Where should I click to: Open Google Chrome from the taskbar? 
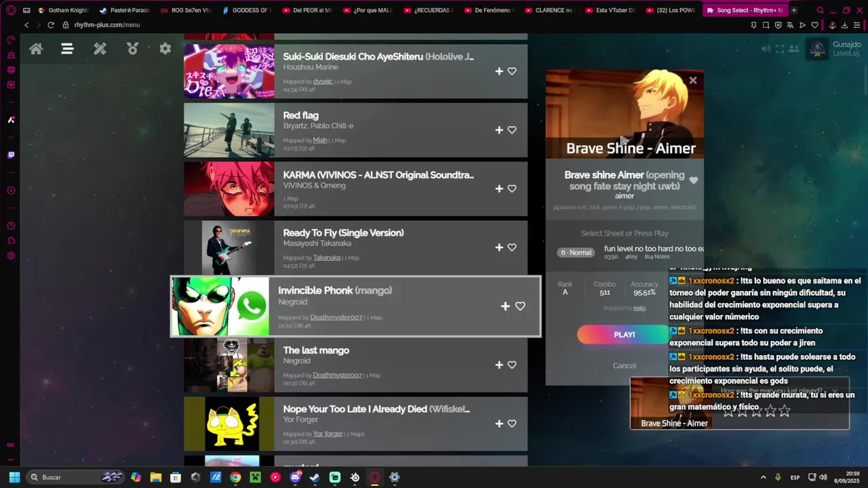pos(235,477)
